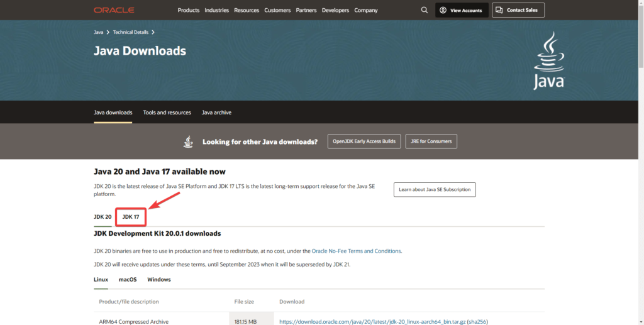This screenshot has height=325, width=644.
Task: Select the Linux platform tab
Action: 101,280
